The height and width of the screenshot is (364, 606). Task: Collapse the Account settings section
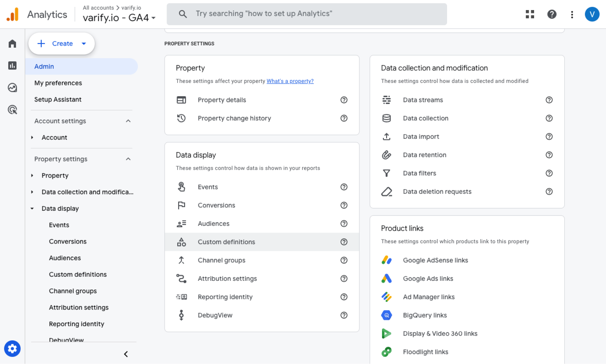[128, 121]
